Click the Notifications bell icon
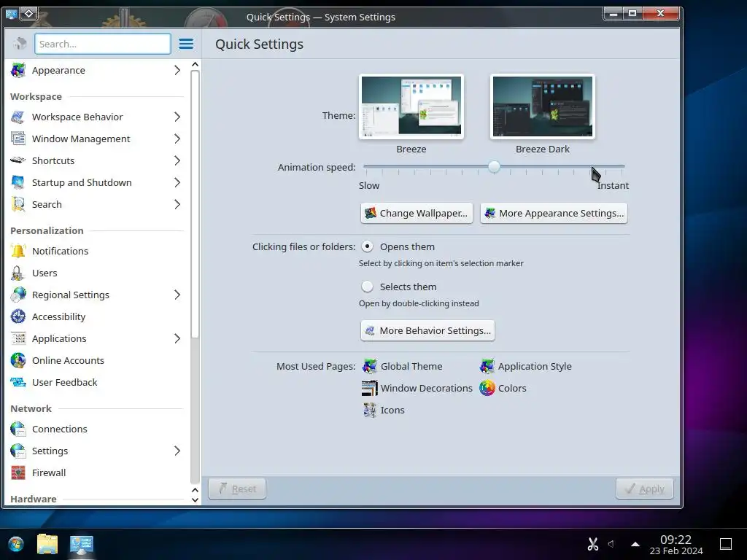This screenshot has height=560, width=747. (18, 251)
